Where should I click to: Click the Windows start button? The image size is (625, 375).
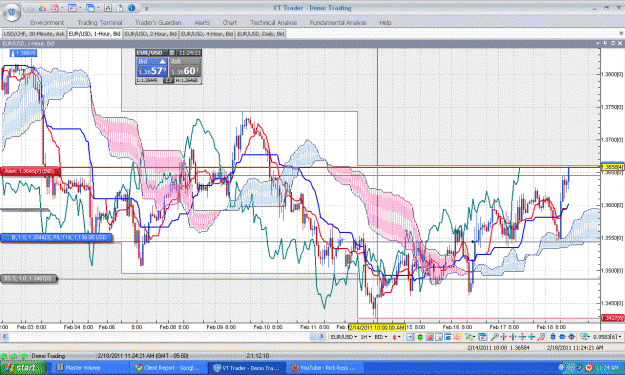23,367
